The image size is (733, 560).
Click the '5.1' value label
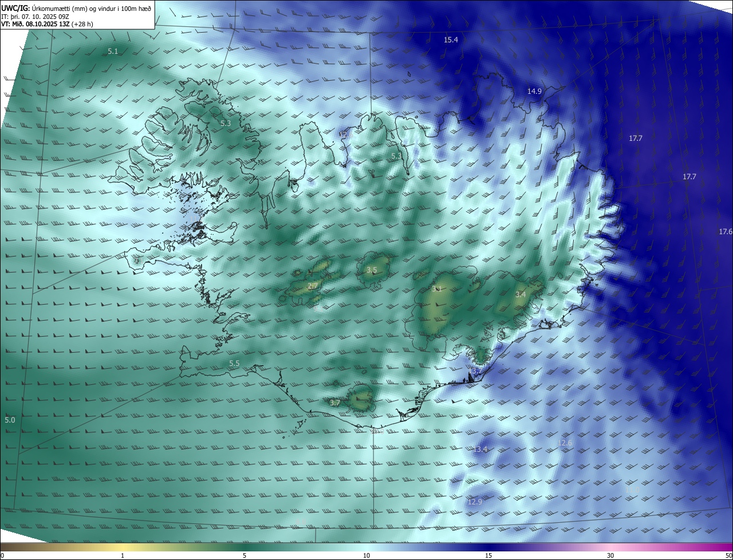pos(113,52)
